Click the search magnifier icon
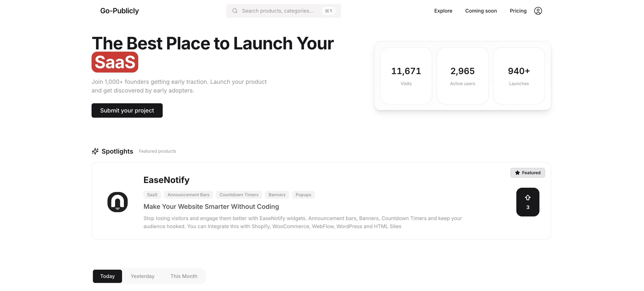The height and width of the screenshot is (291, 644). click(235, 11)
